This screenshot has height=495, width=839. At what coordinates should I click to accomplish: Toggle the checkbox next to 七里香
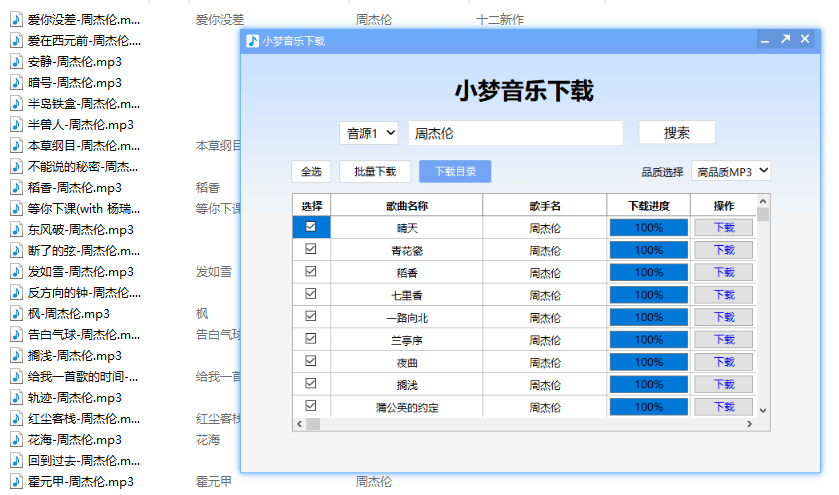coord(311,294)
